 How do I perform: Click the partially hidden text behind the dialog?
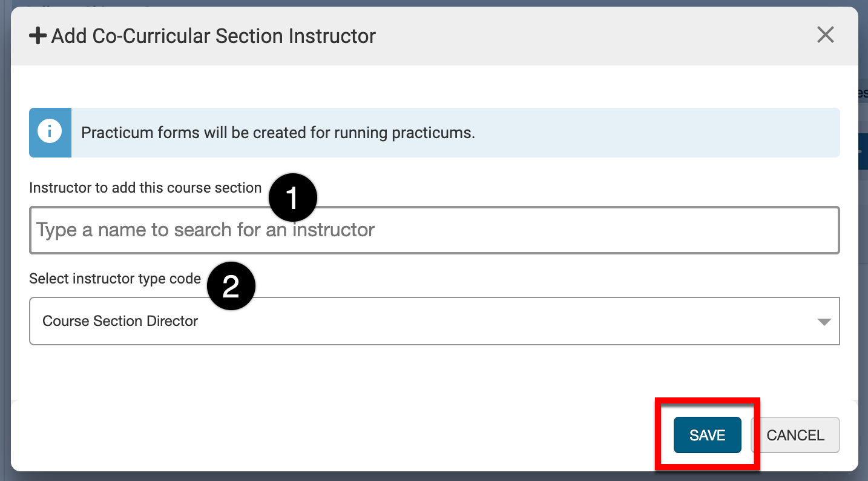pos(863,94)
